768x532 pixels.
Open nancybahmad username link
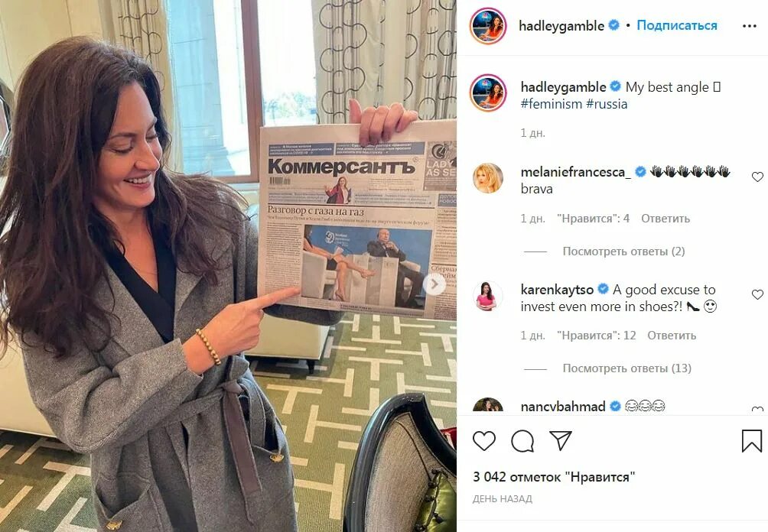(x=563, y=406)
